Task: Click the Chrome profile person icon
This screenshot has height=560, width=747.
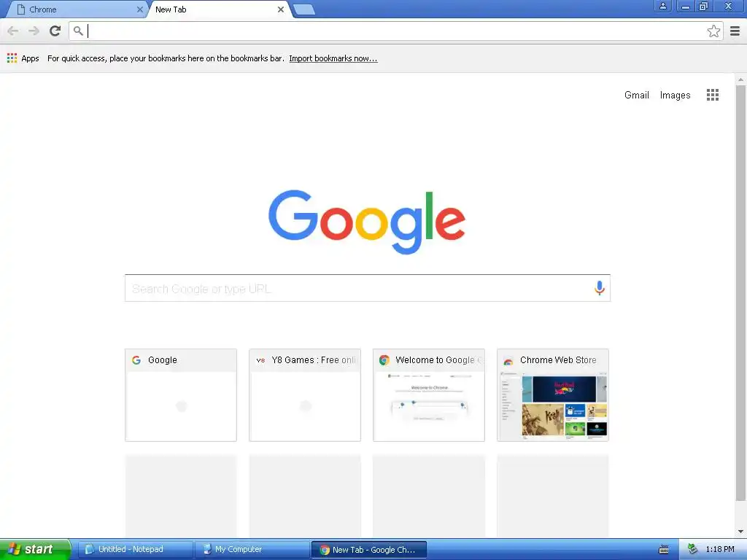Action: tap(662, 6)
